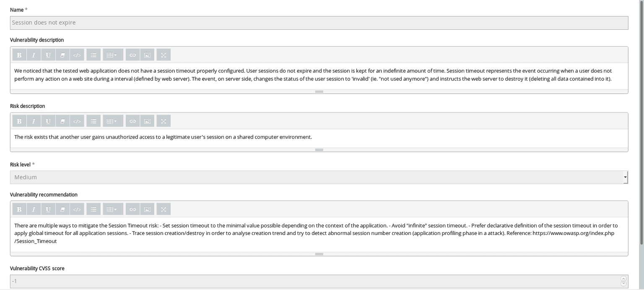644x290 pixels.
Task: Click the page scrollbar on the right edge
Action: point(641,145)
